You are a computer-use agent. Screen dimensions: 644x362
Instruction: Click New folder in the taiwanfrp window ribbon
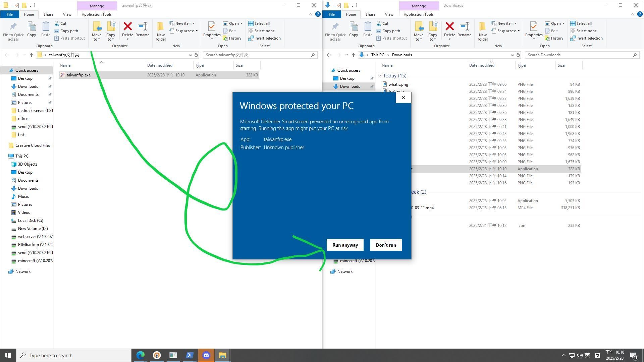pos(161,31)
